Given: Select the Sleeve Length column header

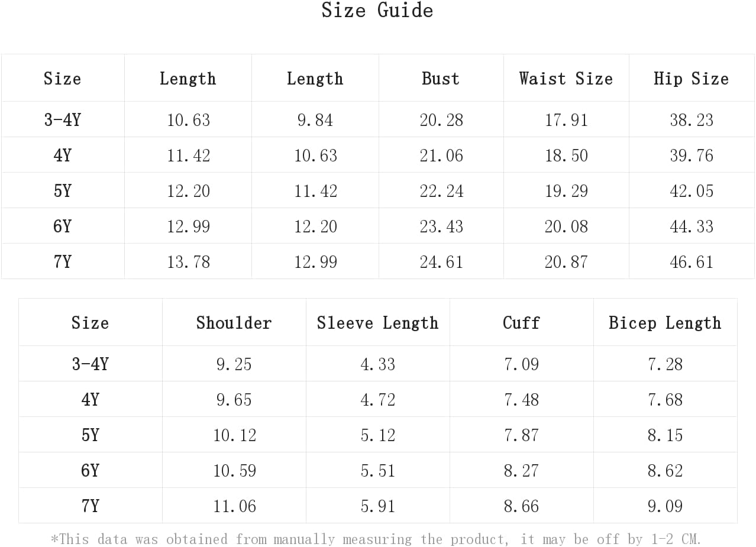Looking at the screenshot, I should click(377, 323).
